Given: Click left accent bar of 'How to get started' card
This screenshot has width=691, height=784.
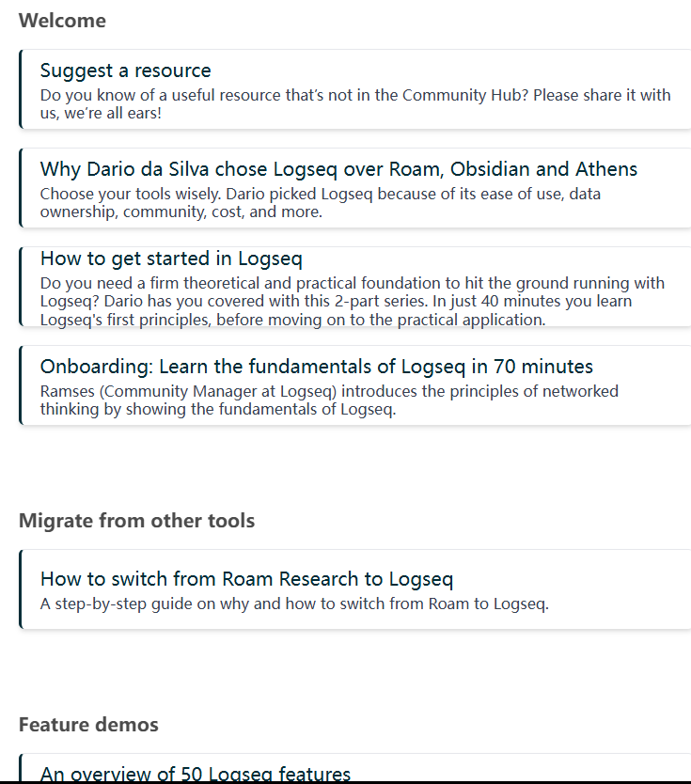Looking at the screenshot, I should [20, 287].
